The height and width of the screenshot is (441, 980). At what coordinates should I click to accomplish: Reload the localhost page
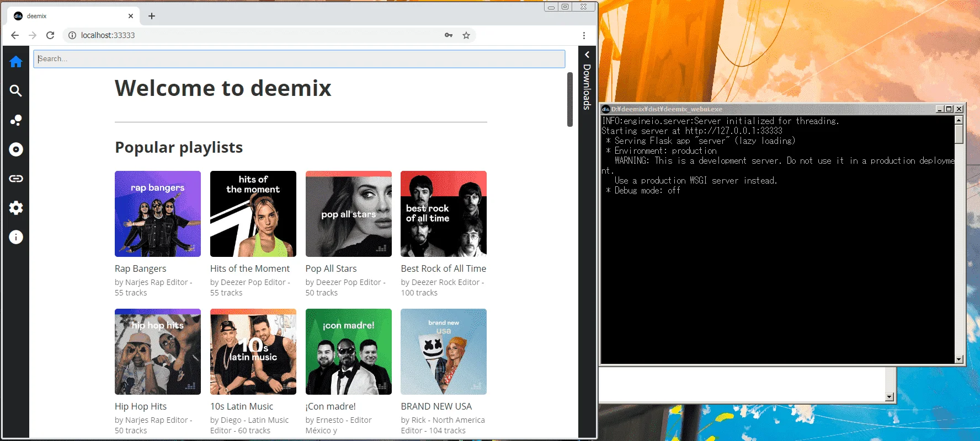(50, 35)
